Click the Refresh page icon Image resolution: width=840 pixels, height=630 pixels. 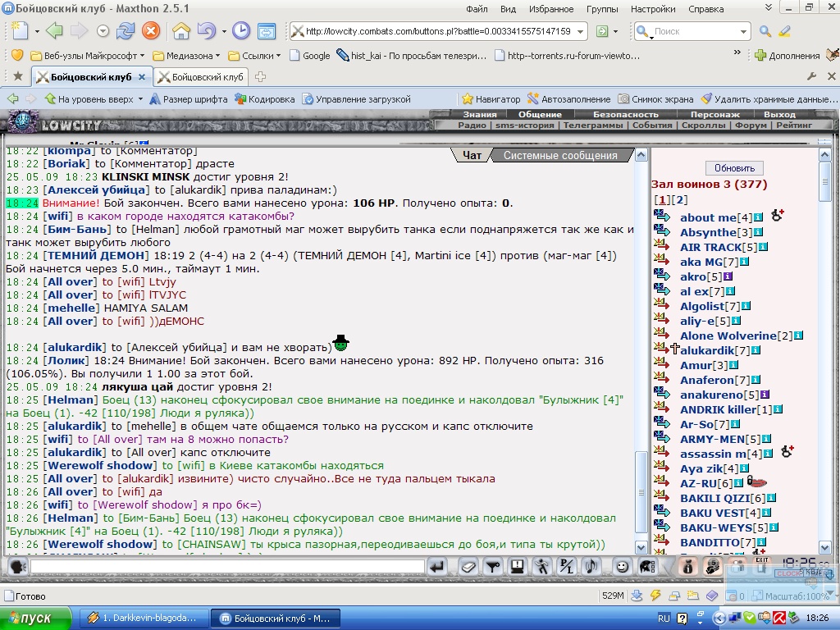126,31
